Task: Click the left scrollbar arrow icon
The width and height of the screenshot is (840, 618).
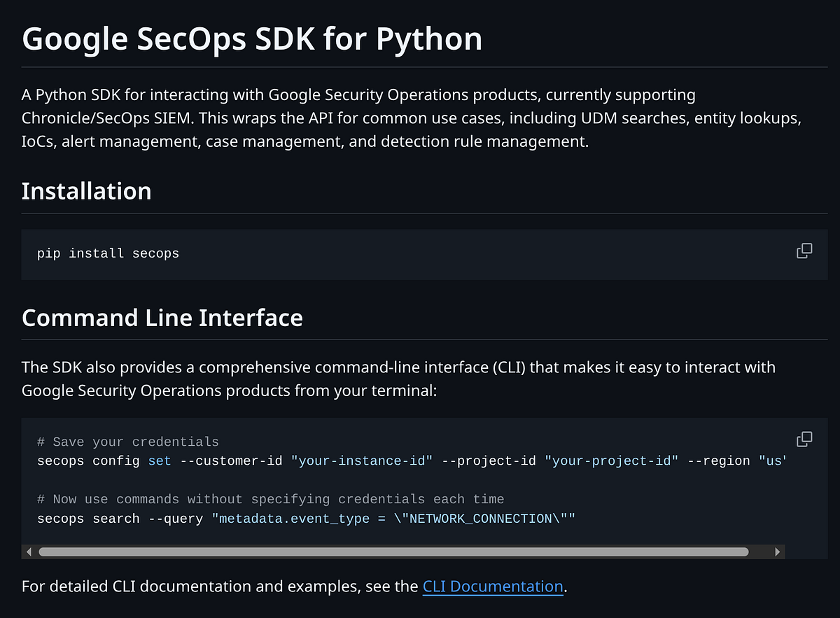Action: pyautogui.click(x=29, y=551)
